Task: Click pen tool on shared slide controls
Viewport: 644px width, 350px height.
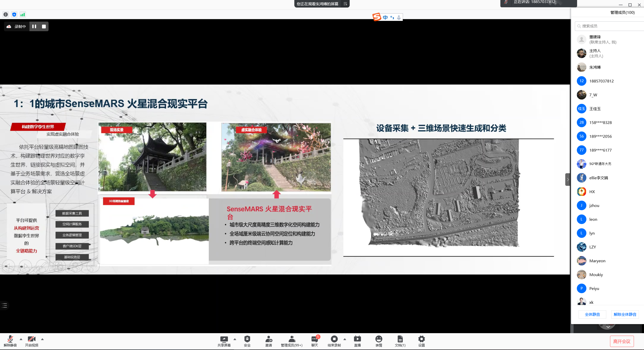Action: [x=42, y=266]
